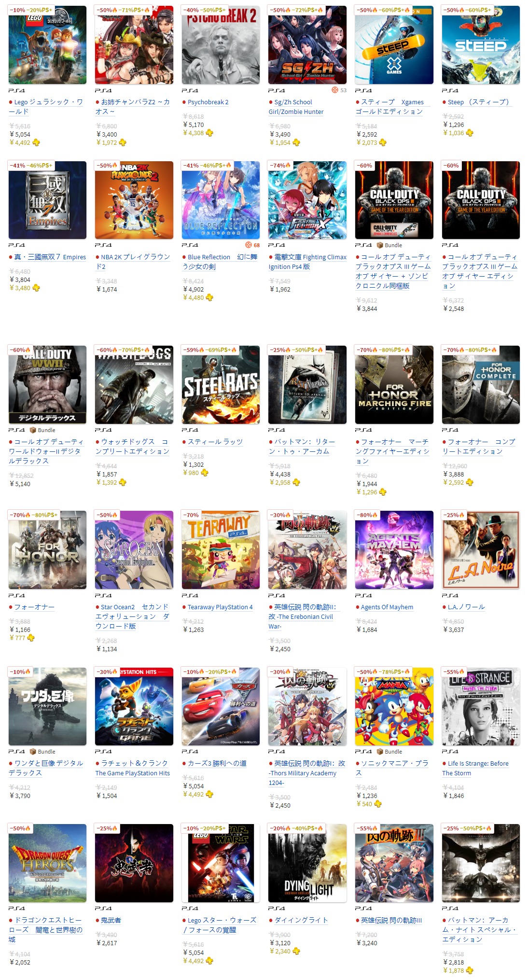Click the PS Plus icon next to ¥777 For Honor price
The width and height of the screenshot is (529, 980).
tap(31, 638)
